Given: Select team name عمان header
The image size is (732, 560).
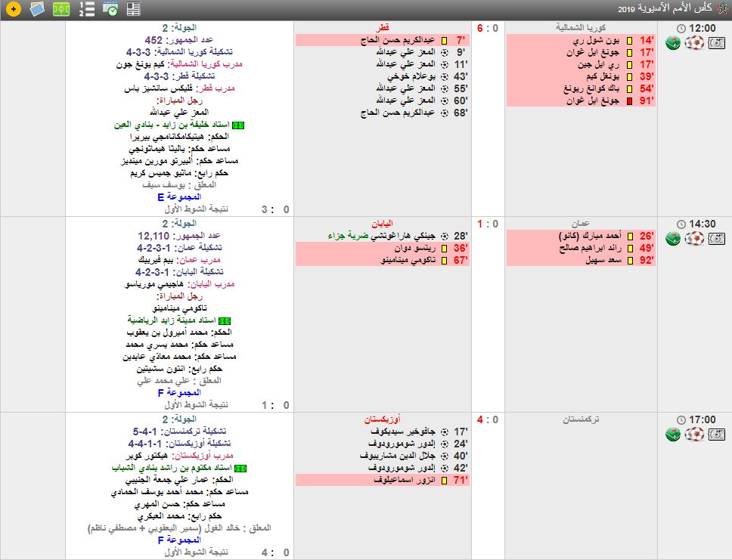Looking at the screenshot, I should [581, 224].
